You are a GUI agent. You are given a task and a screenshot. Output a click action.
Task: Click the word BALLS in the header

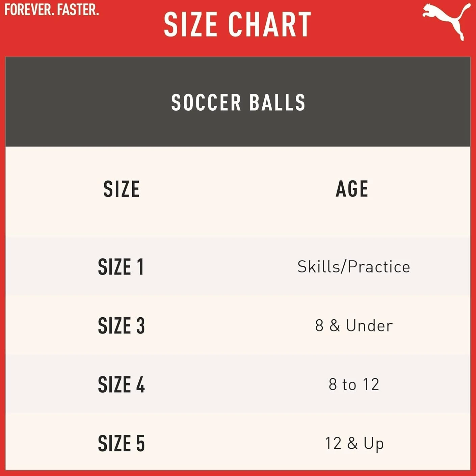click(277, 103)
